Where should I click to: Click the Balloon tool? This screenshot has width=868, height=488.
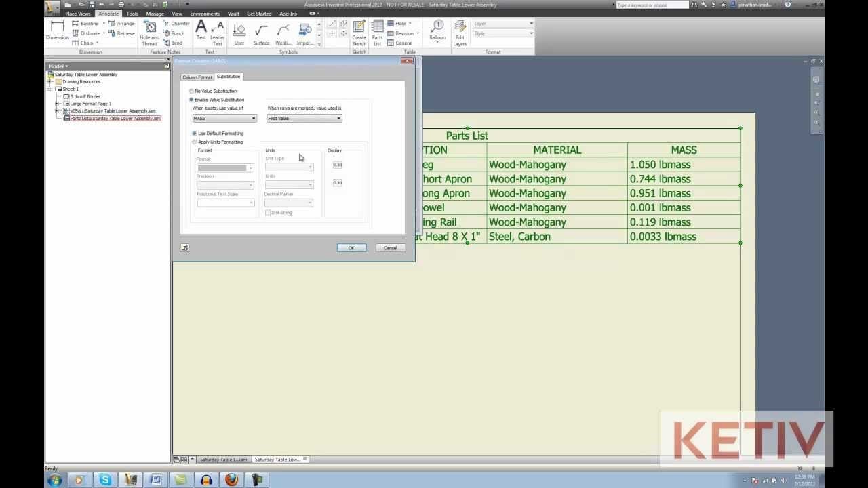click(437, 30)
